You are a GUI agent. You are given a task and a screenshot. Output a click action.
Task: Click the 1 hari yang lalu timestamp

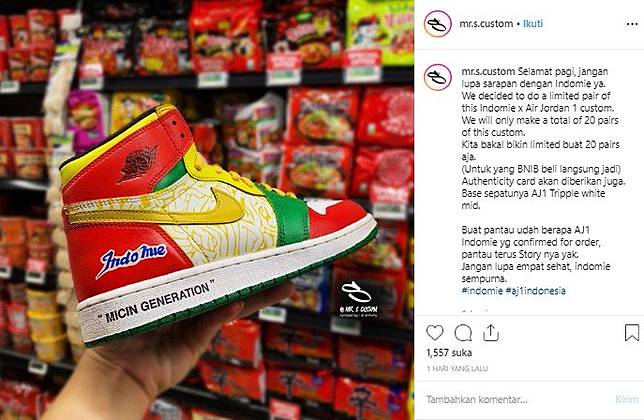tap(457, 369)
